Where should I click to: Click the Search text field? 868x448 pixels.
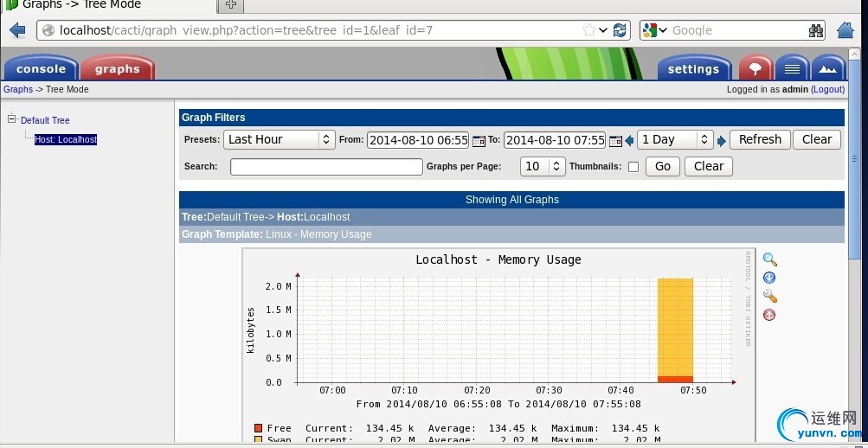(x=326, y=166)
